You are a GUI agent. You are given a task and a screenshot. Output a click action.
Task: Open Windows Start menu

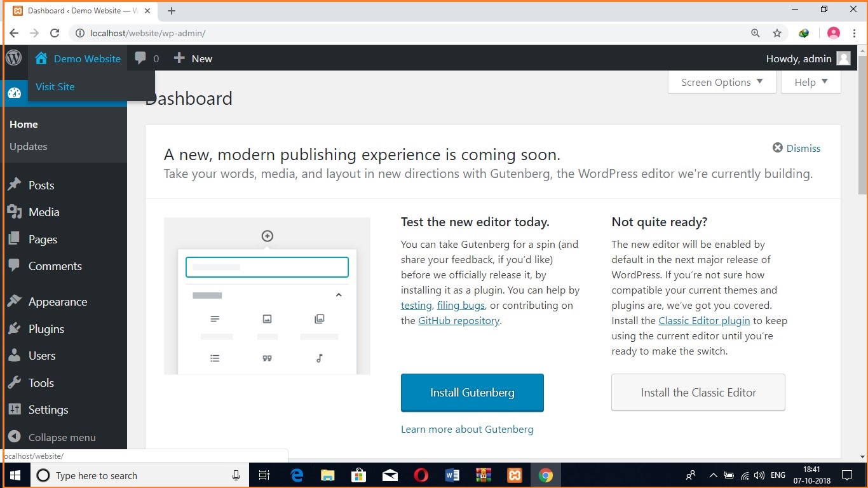coord(15,475)
